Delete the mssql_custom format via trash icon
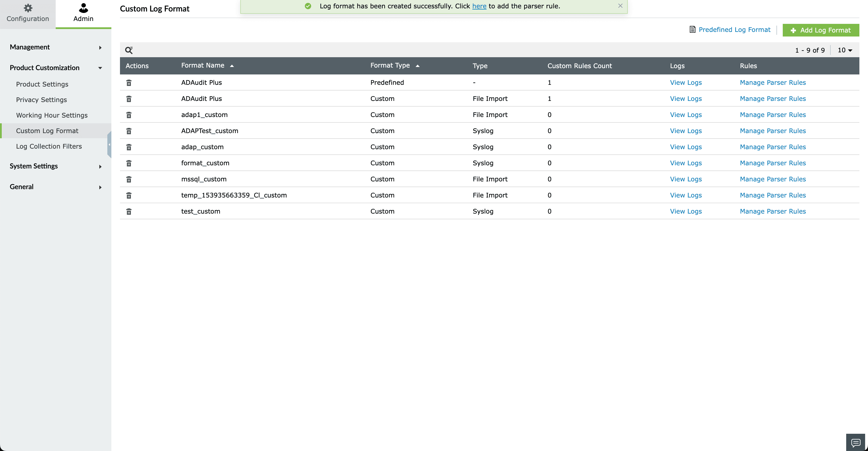 (x=129, y=179)
